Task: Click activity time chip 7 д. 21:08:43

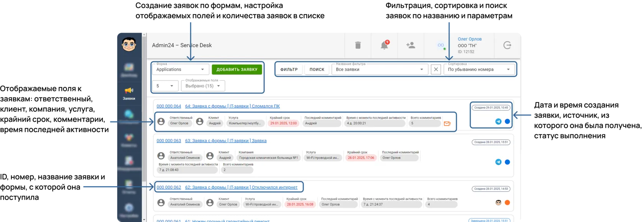Action: point(187,170)
